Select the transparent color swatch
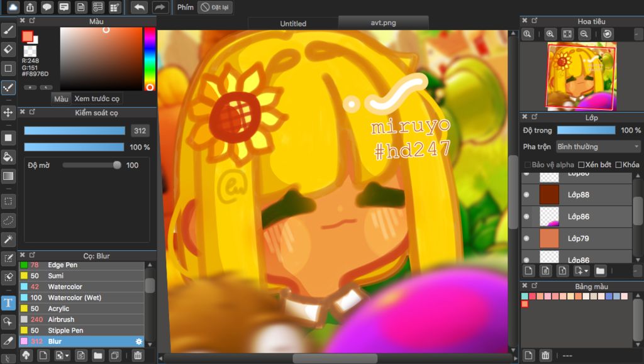The image size is (644, 364). (30, 51)
